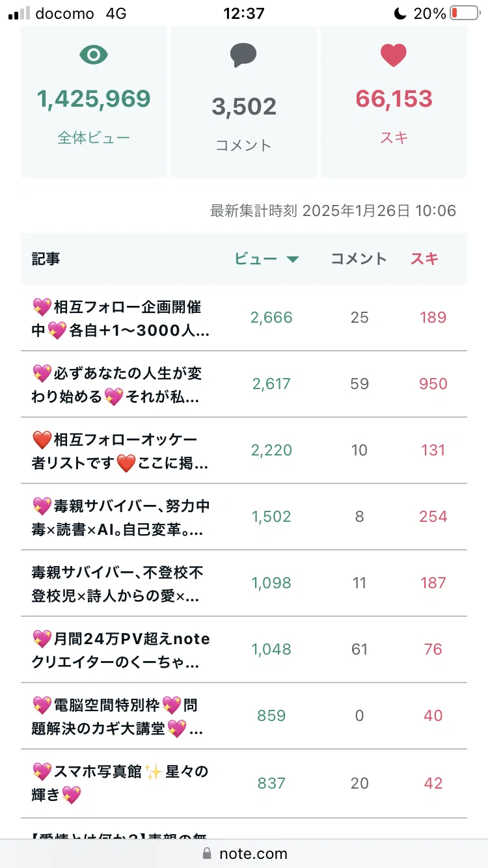The height and width of the screenshot is (868, 488).
Task: Select the 全体ビュー 1,425,969 card
Action: [94, 102]
